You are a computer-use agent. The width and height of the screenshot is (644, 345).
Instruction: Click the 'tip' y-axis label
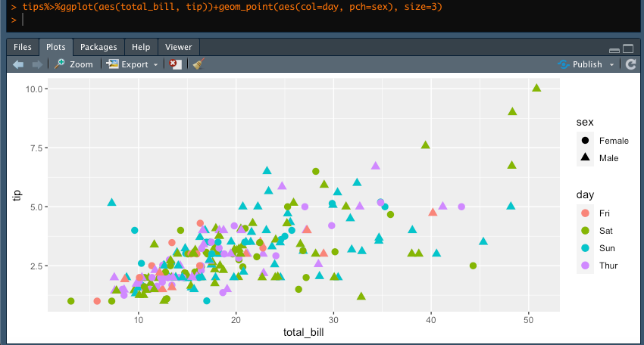(x=17, y=195)
